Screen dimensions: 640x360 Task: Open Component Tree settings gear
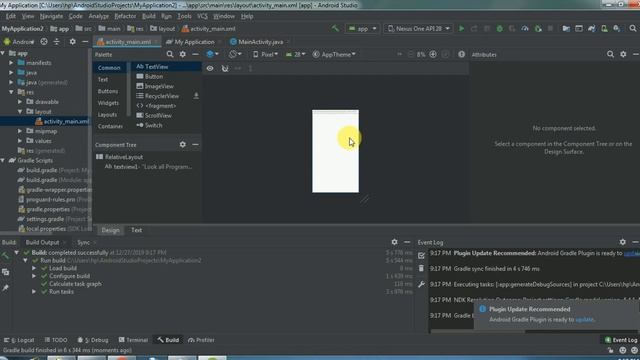point(182,144)
